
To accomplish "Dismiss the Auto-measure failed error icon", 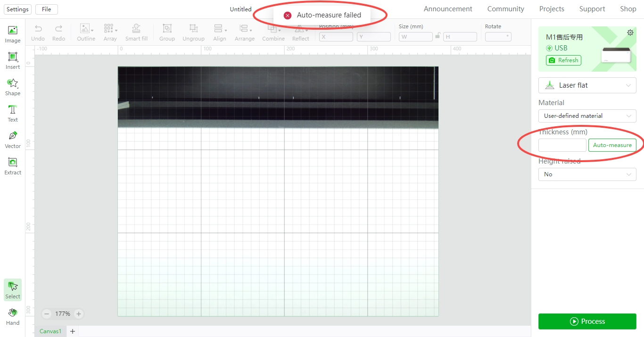I will coord(288,15).
